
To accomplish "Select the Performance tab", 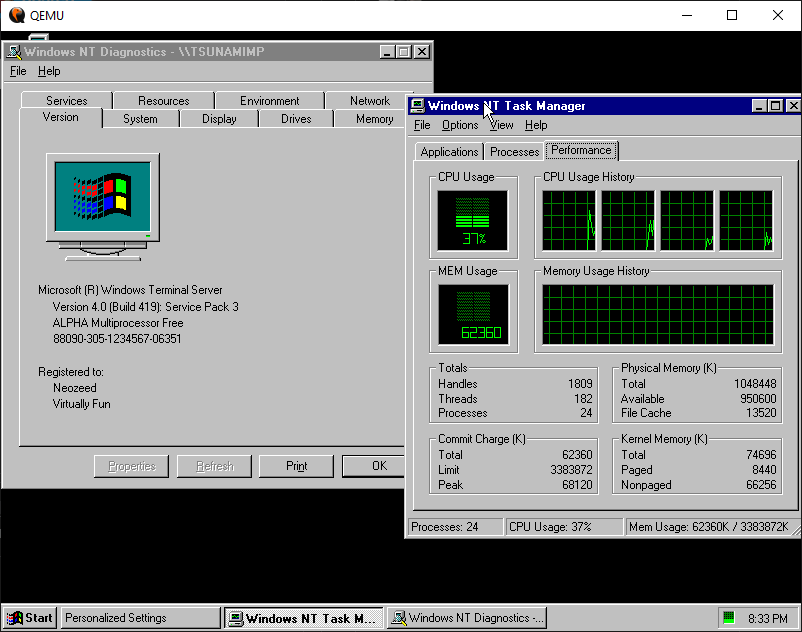I will (581, 150).
